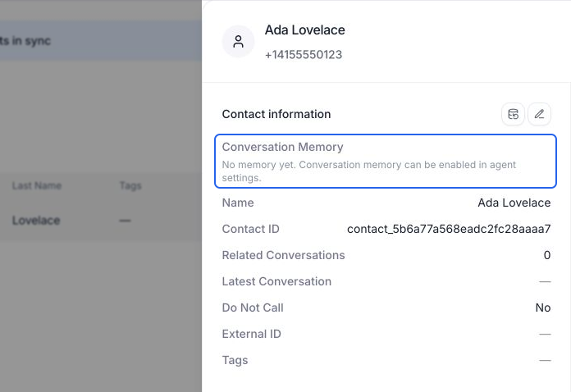This screenshot has height=392, width=571.
Task: Click the External ID label
Action: (252, 334)
